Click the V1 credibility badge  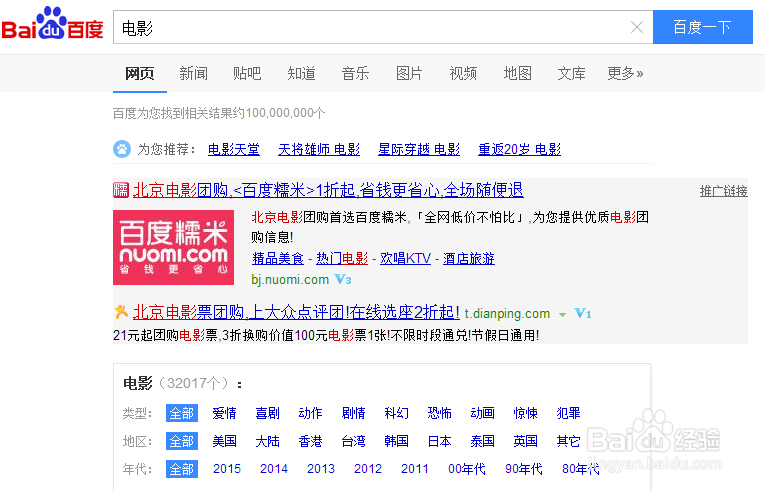pyautogui.click(x=583, y=313)
